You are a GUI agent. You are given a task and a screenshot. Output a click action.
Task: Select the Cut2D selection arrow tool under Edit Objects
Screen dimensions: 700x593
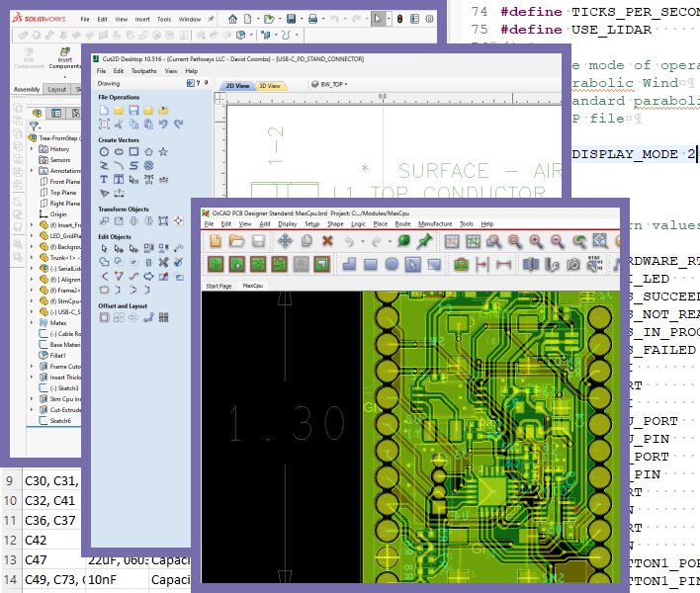click(x=104, y=248)
